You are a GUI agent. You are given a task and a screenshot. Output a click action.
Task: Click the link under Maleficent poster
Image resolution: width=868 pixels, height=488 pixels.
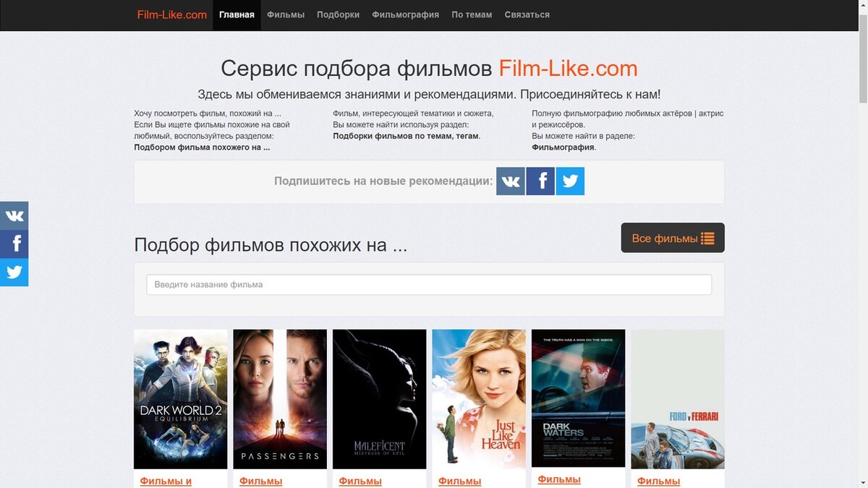click(360, 481)
